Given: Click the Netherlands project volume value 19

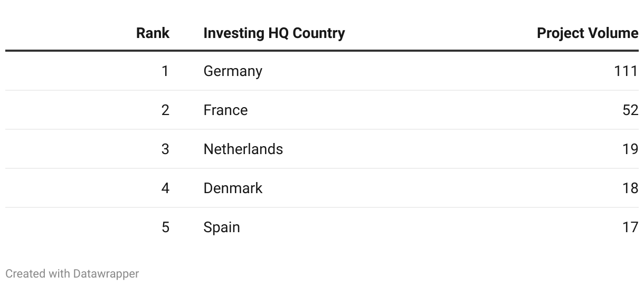Looking at the screenshot, I should coord(630,149).
